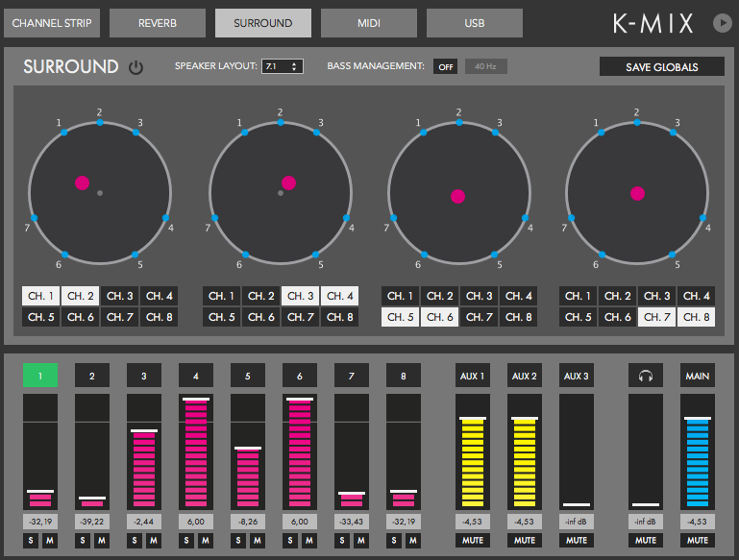
Task: Click the 40 Hz bass frequency field
Action: coord(486,66)
